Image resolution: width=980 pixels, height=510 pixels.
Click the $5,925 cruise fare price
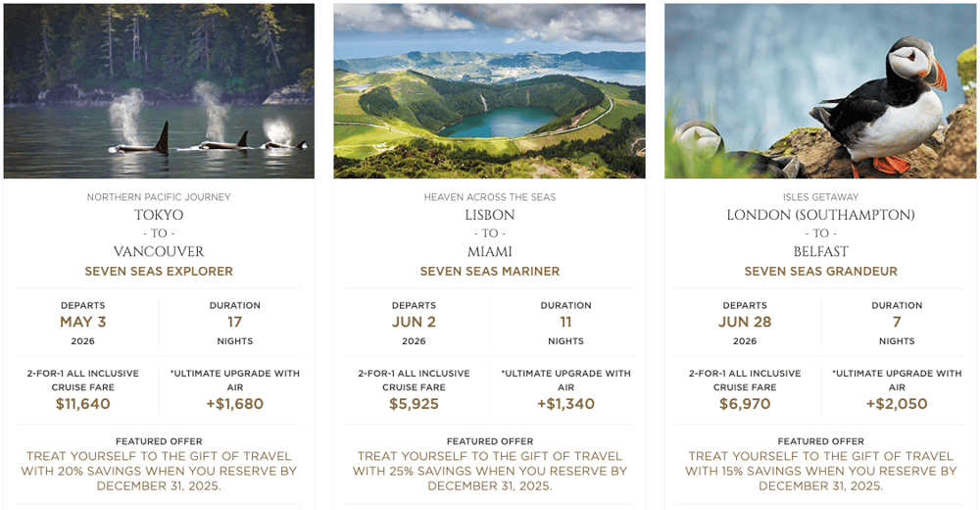coord(414,404)
